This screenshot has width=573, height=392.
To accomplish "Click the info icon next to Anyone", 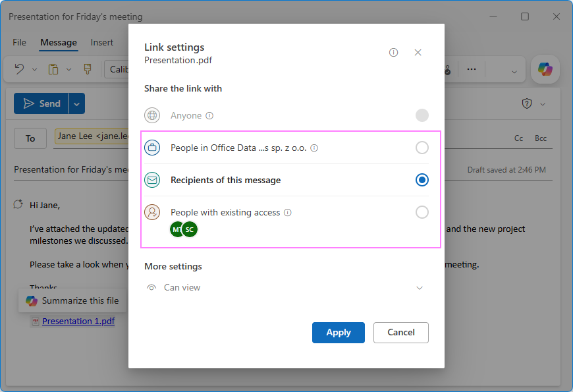I will (x=209, y=115).
